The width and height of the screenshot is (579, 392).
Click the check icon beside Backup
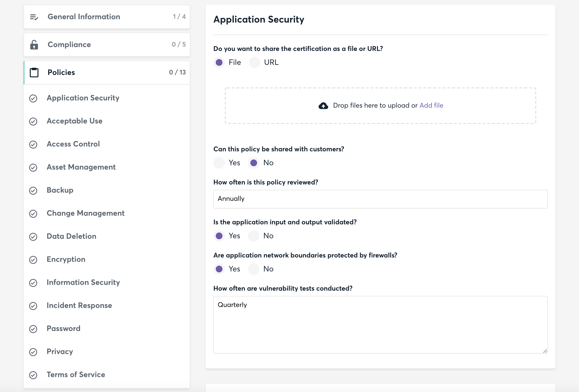point(33,191)
